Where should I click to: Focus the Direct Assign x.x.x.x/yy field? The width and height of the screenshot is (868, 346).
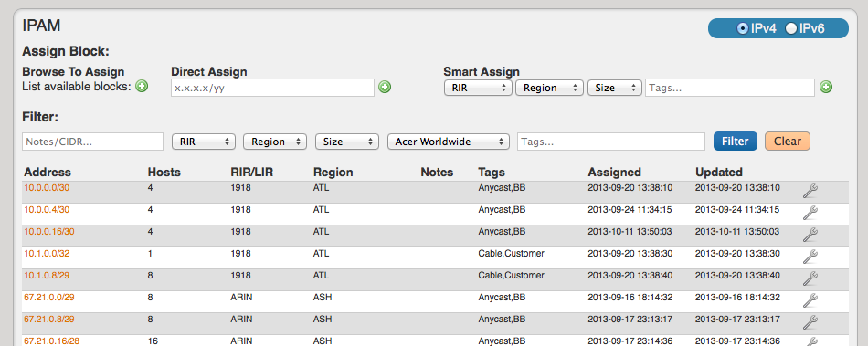coord(273,88)
